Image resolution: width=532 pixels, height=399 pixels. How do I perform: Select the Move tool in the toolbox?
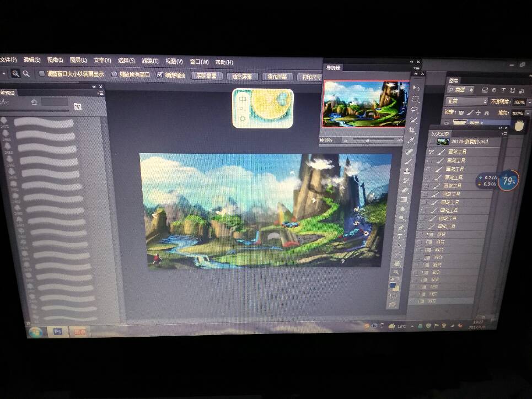(x=416, y=88)
